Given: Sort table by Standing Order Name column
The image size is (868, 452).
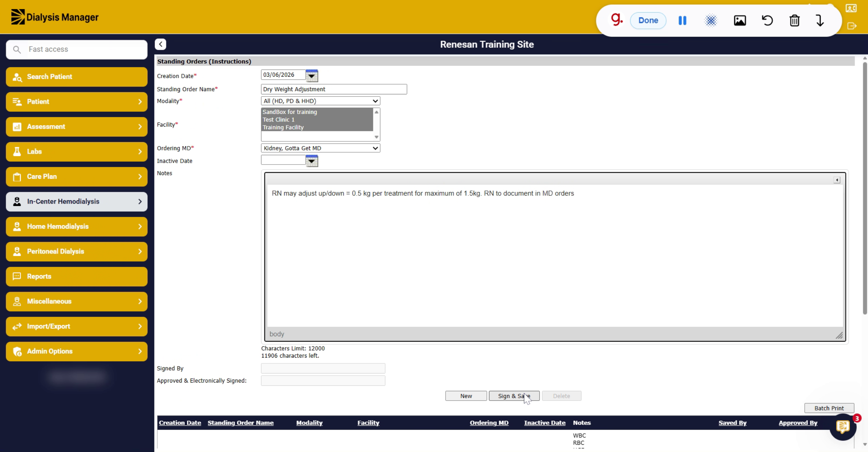Looking at the screenshot, I should [x=241, y=423].
